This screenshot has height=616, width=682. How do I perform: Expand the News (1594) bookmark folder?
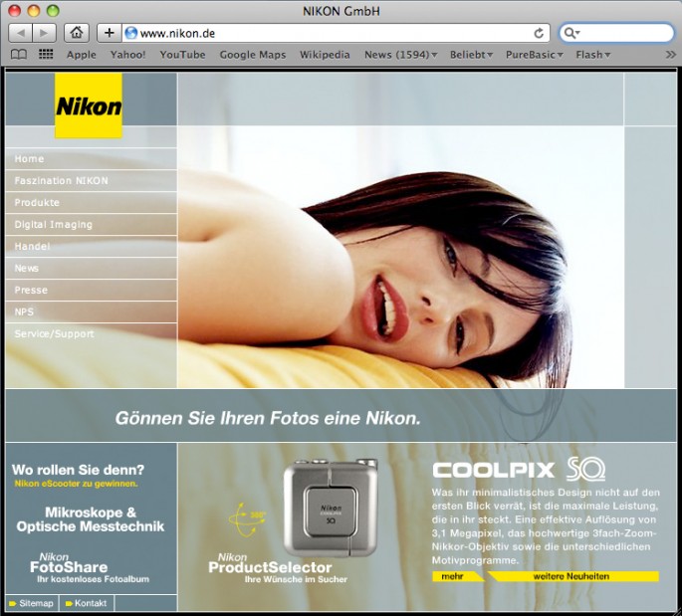400,55
